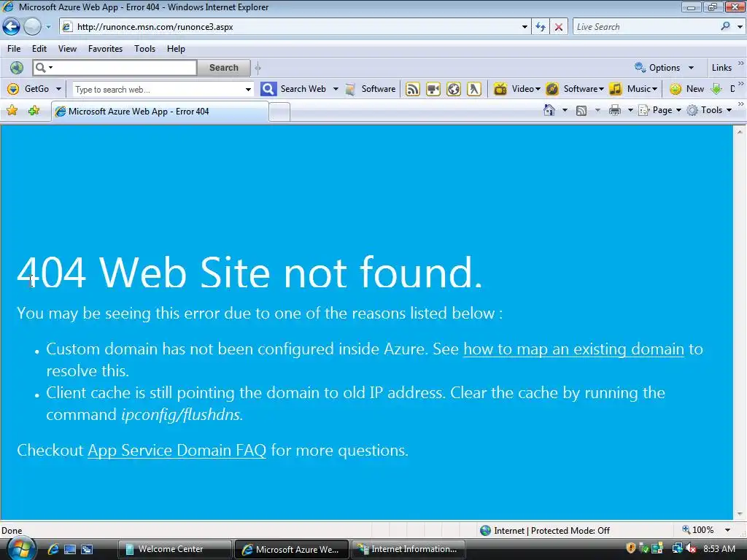Click the green download arrow icon

[716, 89]
